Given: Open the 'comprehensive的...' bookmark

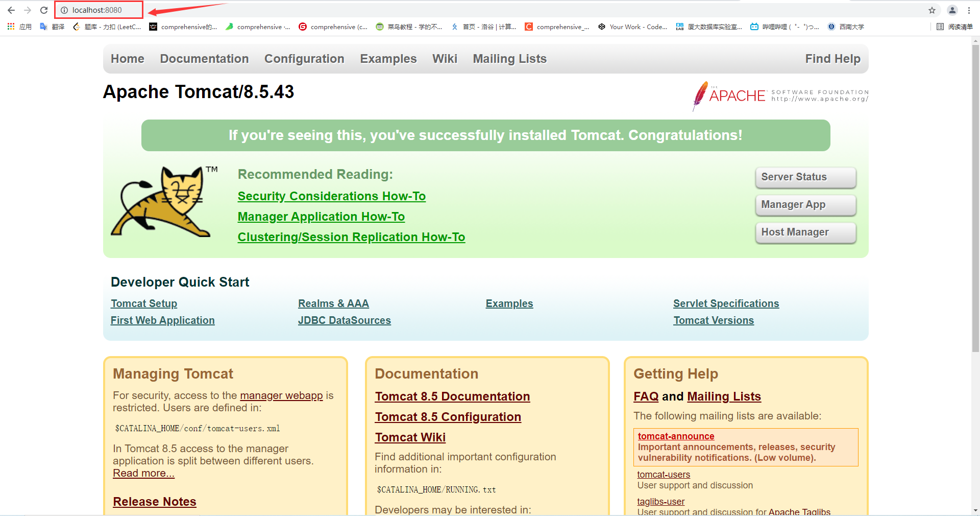Looking at the screenshot, I should point(183,27).
